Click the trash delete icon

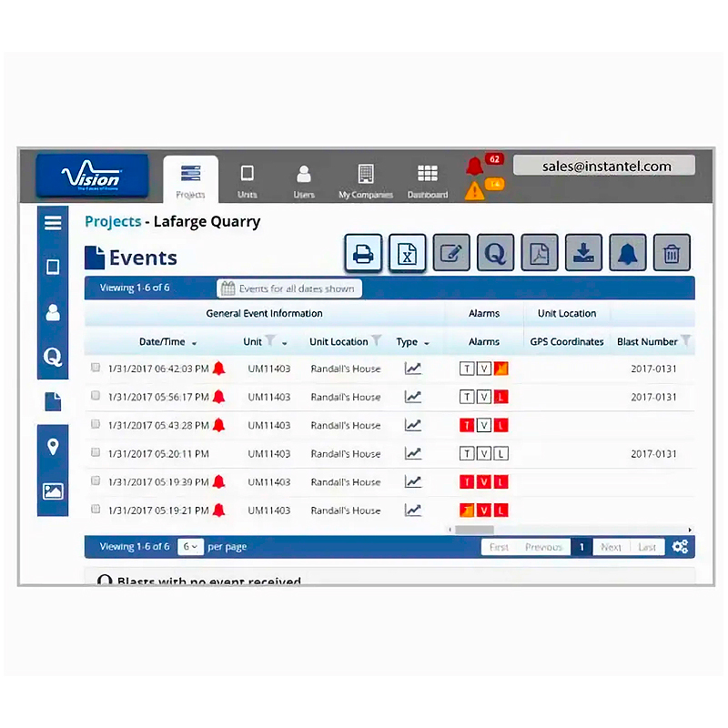pos(672,253)
